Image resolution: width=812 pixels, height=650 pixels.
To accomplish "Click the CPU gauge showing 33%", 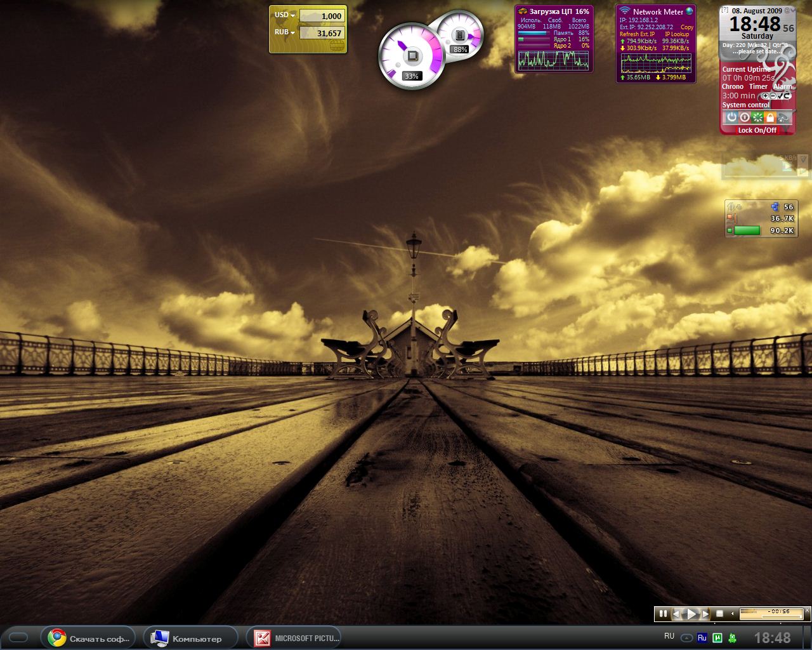I will (412, 56).
